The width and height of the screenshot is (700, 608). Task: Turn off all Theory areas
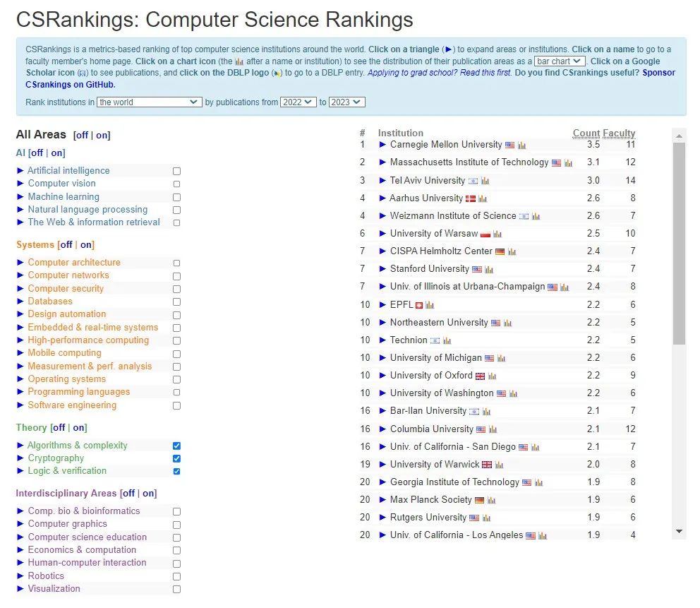tap(59, 428)
